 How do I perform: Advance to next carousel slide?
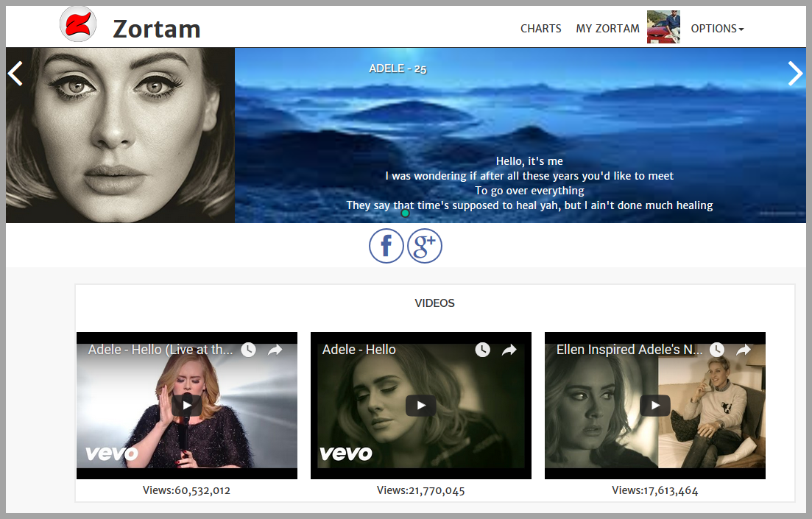pos(795,73)
